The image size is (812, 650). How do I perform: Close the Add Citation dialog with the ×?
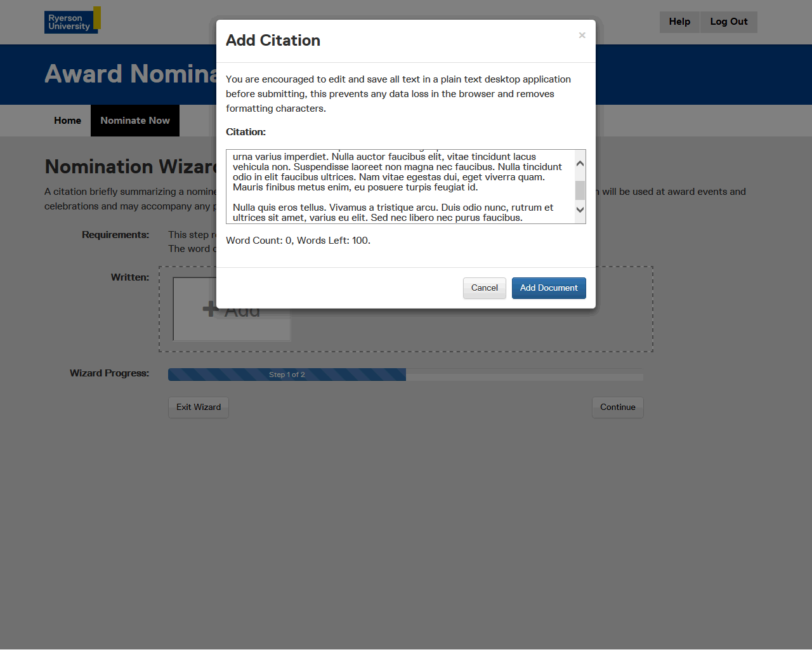coord(582,36)
